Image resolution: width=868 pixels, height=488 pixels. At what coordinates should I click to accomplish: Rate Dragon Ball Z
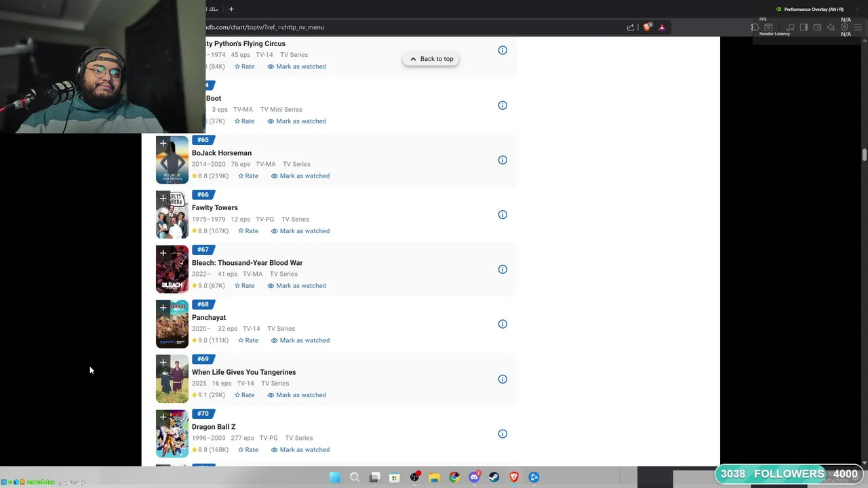(x=248, y=450)
